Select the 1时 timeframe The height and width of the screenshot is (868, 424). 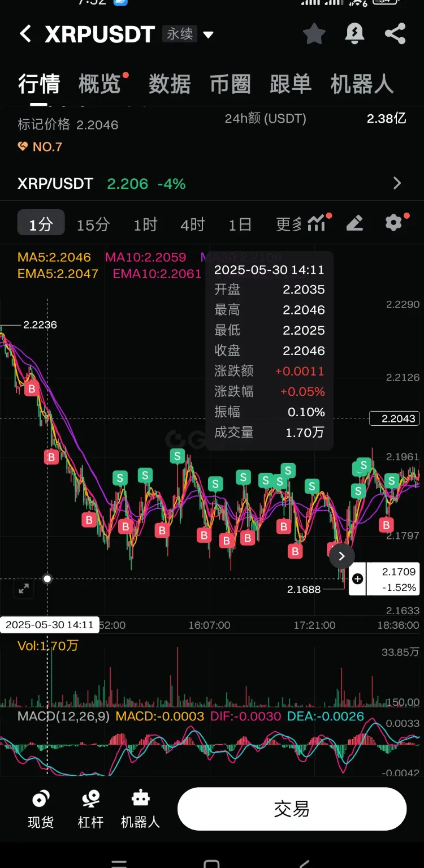(145, 224)
